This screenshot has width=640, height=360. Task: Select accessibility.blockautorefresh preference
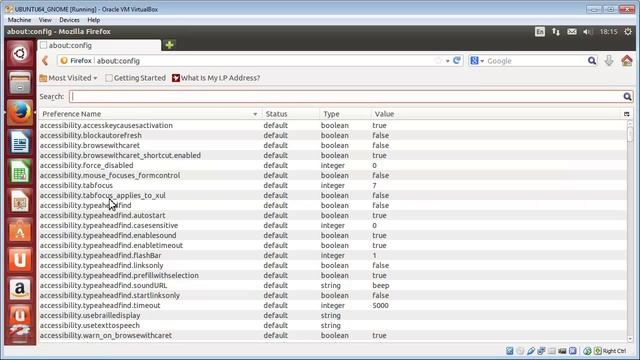click(333, 135)
